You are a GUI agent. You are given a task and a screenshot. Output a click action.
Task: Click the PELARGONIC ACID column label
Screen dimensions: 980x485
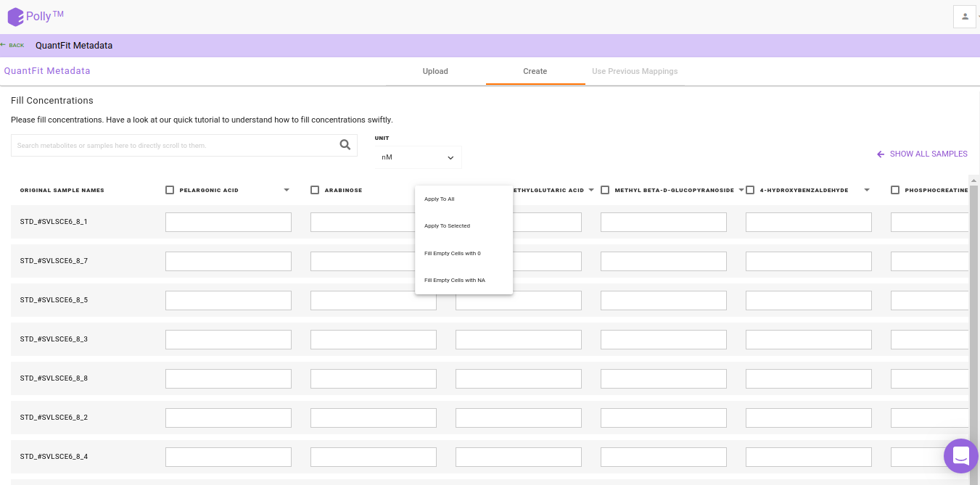point(209,191)
